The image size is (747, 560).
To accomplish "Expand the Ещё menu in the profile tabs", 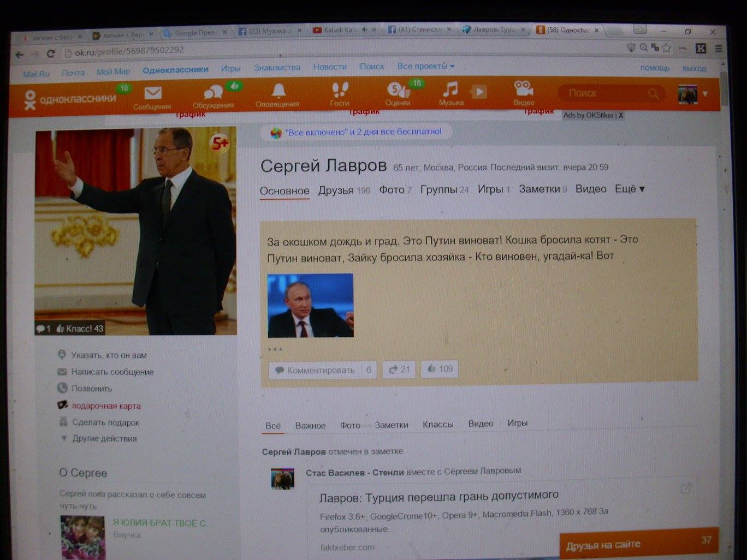I will (630, 189).
